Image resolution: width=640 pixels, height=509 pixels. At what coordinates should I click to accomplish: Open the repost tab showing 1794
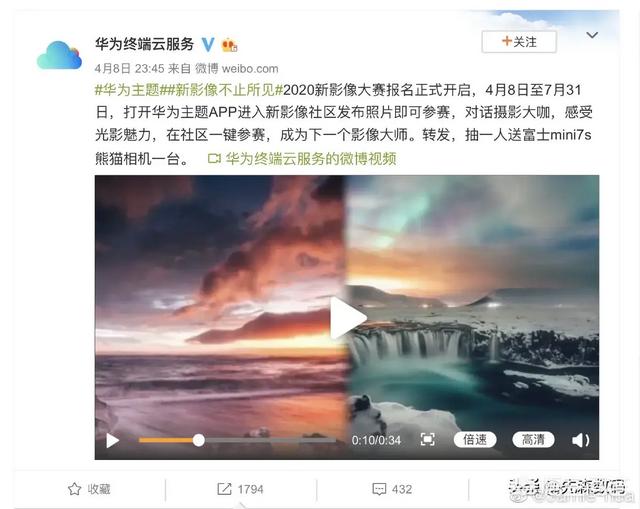tap(240, 489)
